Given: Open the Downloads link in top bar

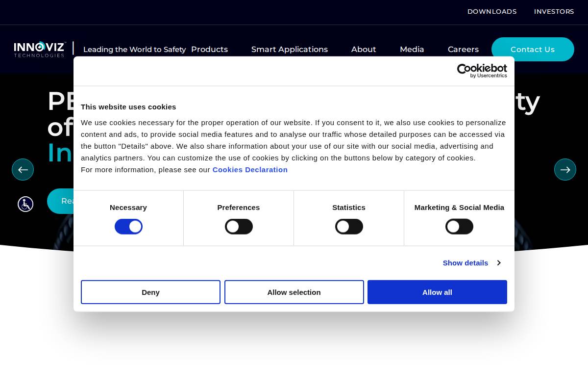Looking at the screenshot, I should (x=492, y=11).
